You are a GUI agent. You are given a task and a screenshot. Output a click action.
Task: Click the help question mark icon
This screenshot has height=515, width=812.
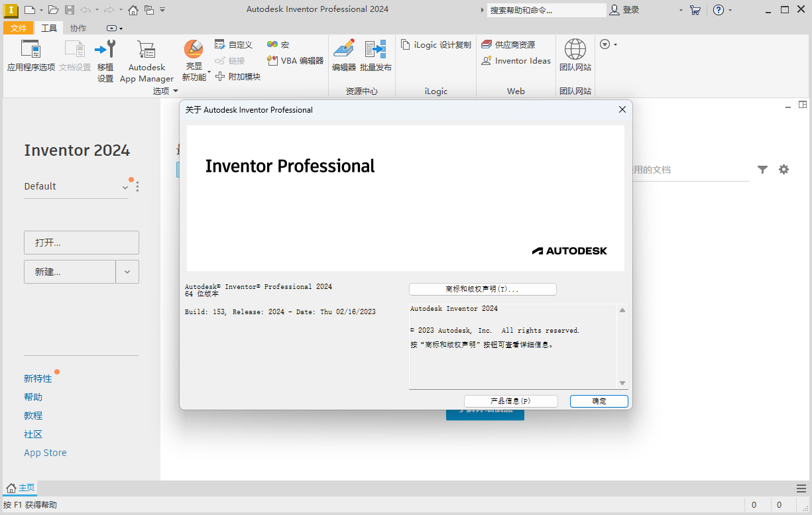719,10
